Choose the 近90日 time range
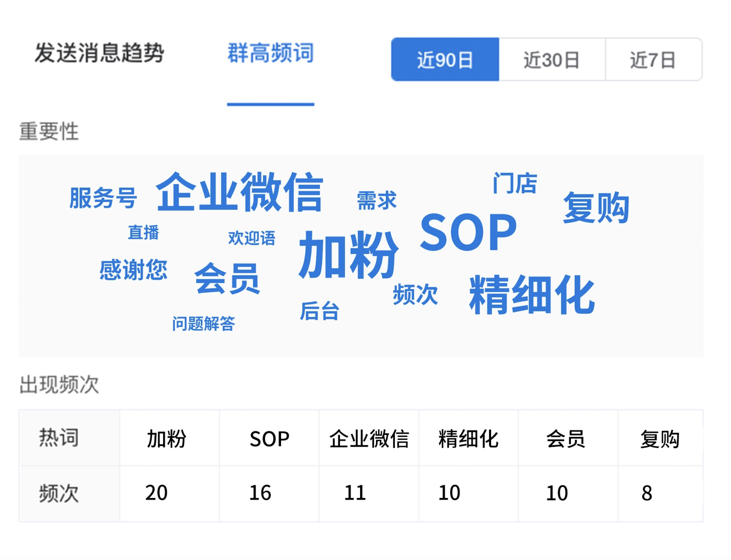The width and height of the screenshot is (731, 560). [x=445, y=59]
